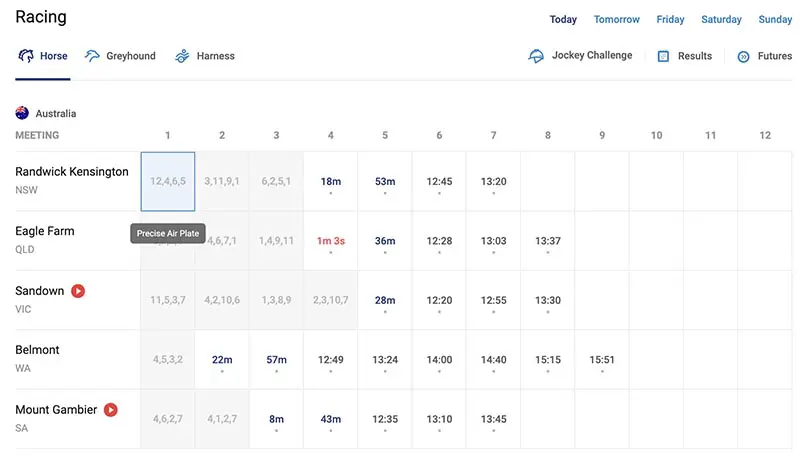This screenshot has height=460, width=800.
Task: Click the Horse racing icon
Action: pos(26,56)
